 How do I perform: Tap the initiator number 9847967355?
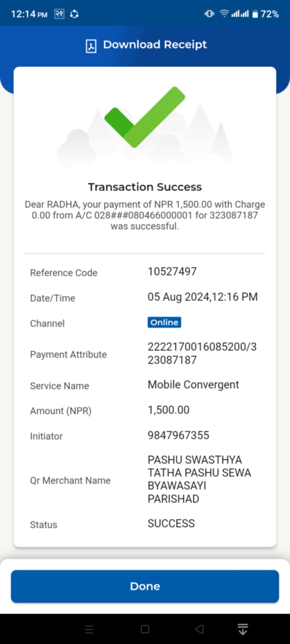[x=178, y=435]
